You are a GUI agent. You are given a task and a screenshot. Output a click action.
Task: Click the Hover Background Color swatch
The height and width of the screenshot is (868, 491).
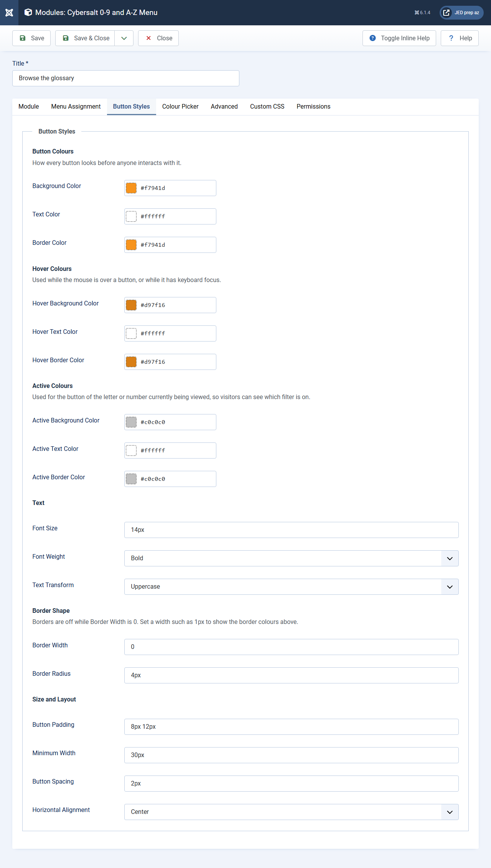pos(131,305)
